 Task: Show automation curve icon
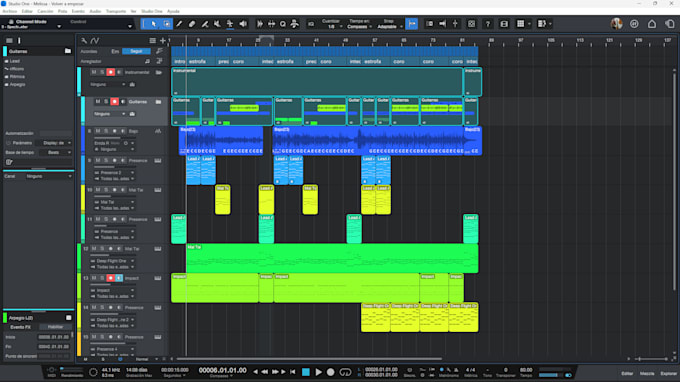(x=95, y=40)
